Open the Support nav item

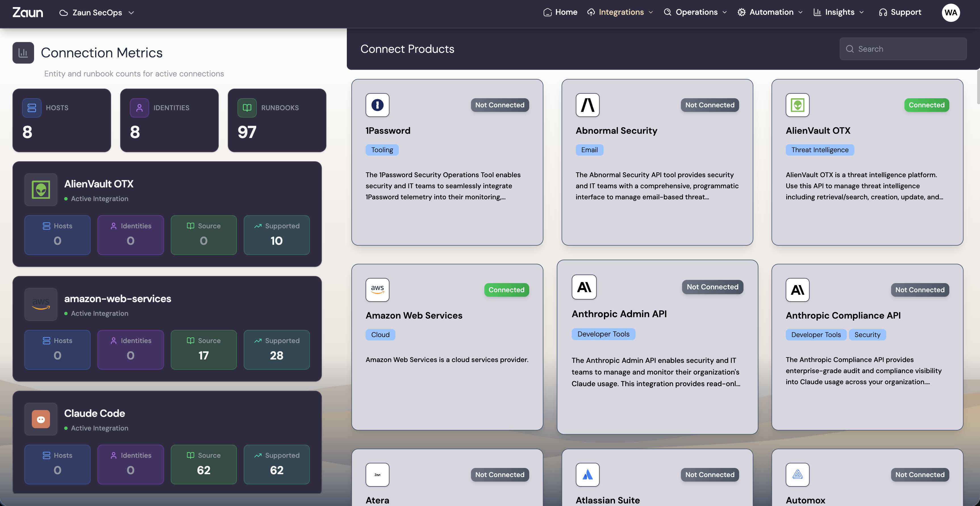pyautogui.click(x=900, y=12)
